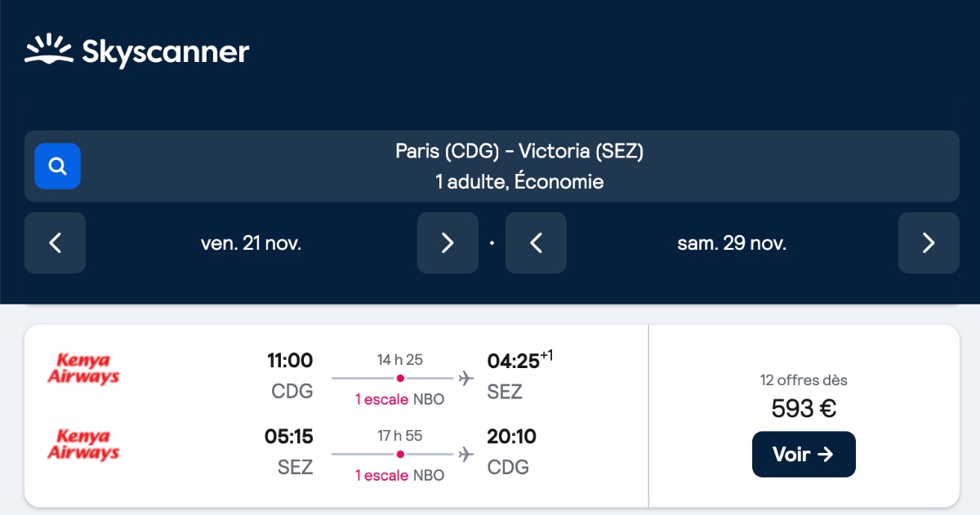The width and height of the screenshot is (980, 515).
Task: Click the Skyscanner logo
Action: (136, 52)
